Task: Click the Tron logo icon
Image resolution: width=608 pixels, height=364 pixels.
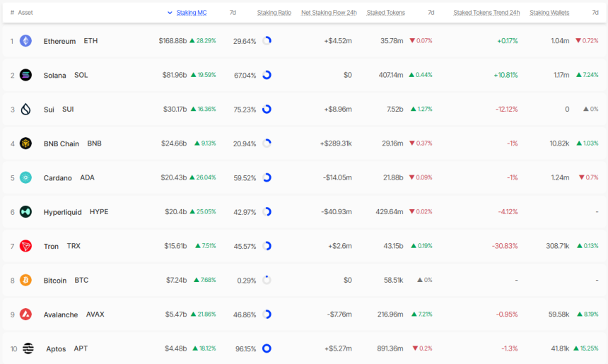Action: tap(25, 246)
